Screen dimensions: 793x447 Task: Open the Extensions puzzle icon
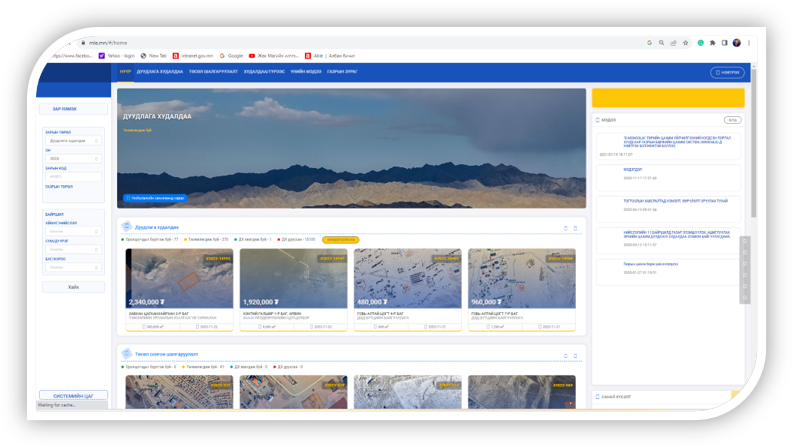click(x=713, y=43)
